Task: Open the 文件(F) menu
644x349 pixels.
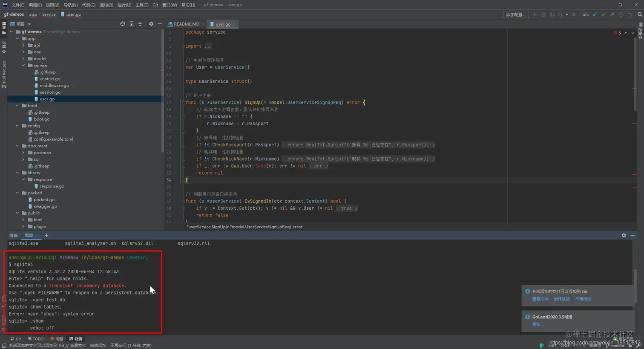Action: click(x=18, y=5)
